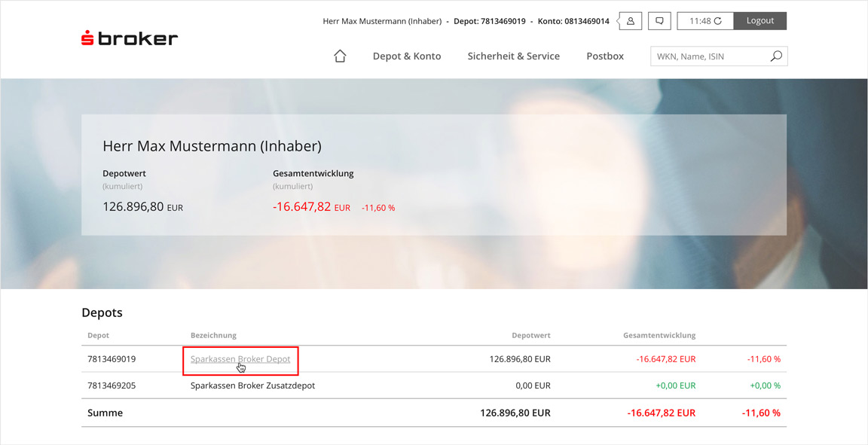Open the Sicherheit & Service menu
This screenshot has height=445, width=868.
pyautogui.click(x=514, y=56)
